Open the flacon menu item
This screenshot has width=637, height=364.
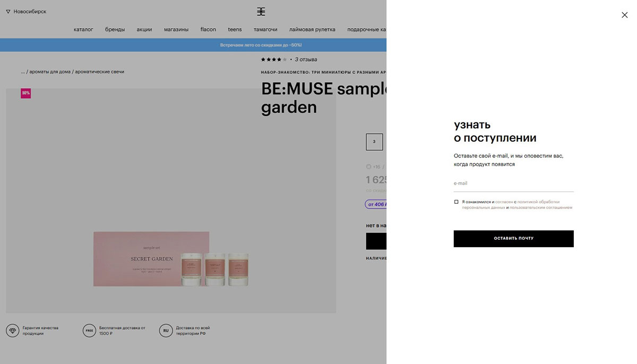click(x=208, y=30)
